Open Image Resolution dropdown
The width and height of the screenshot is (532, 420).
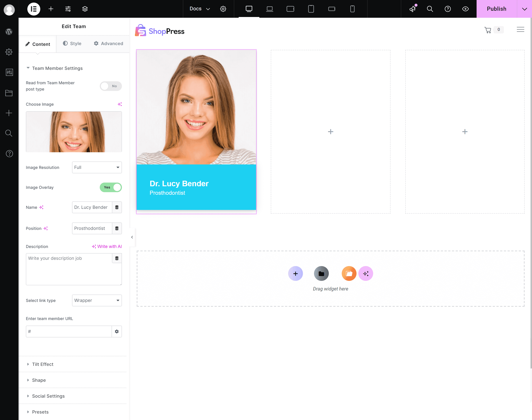[x=97, y=167]
